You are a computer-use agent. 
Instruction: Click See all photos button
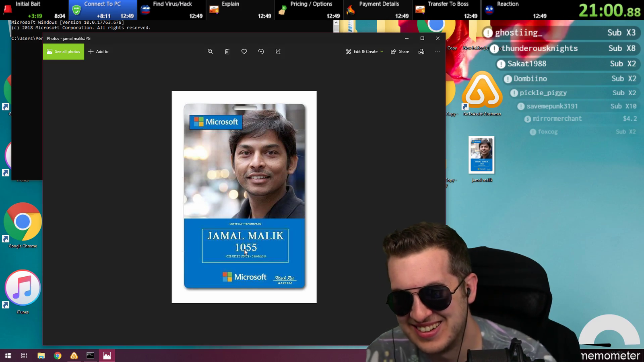click(64, 51)
